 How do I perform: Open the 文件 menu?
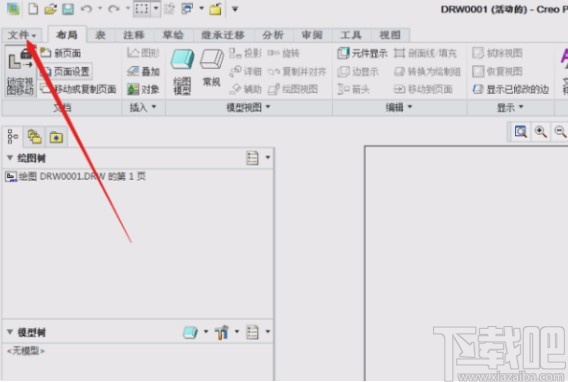pos(22,35)
